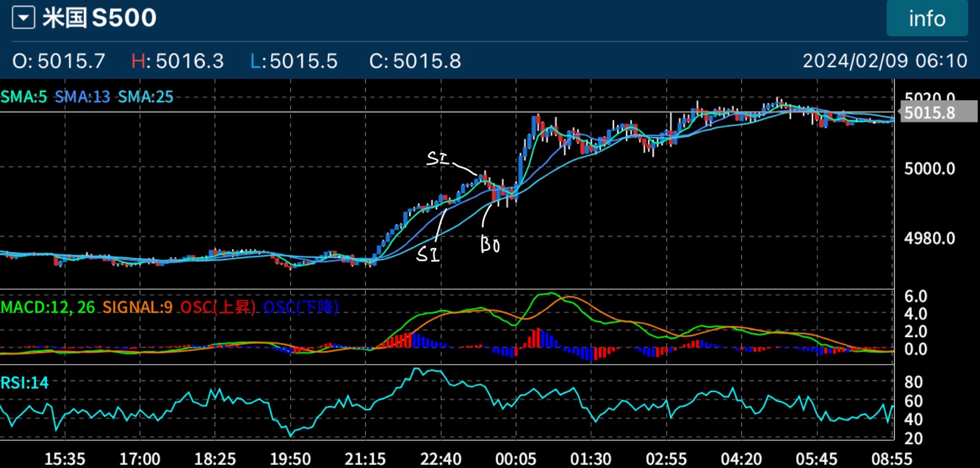
Task: Click the upper SI annotation above the candles
Action: coord(438,158)
